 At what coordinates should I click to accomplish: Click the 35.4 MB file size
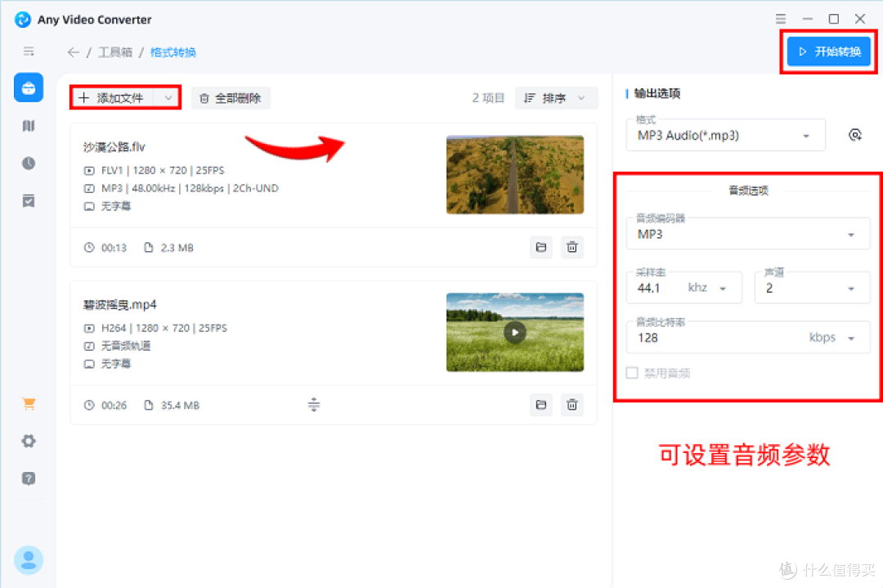coord(180,405)
